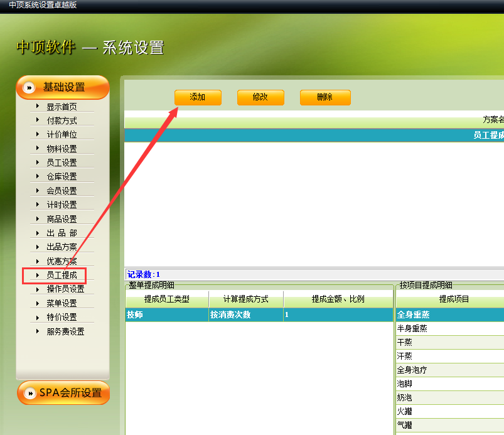Screen dimensions: 504x435
Task: Collapse the 基础设置 section header
Action: [x=63, y=87]
